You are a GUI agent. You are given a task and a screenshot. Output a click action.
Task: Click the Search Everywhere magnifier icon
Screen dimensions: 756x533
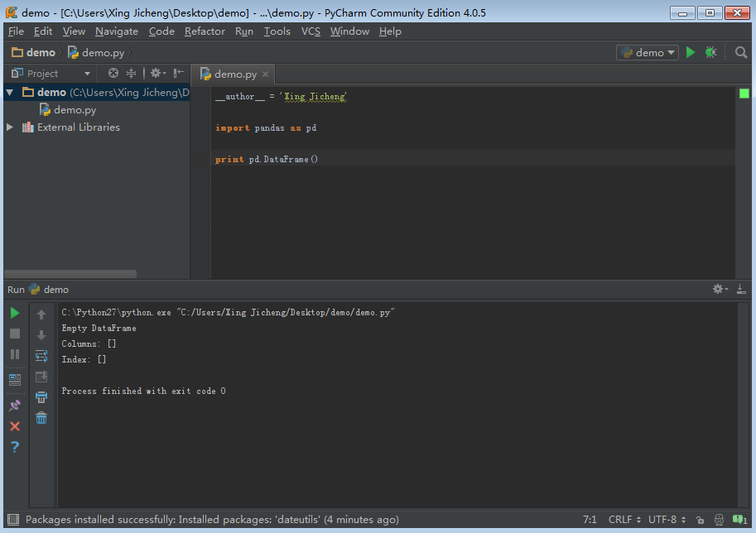pyautogui.click(x=741, y=52)
